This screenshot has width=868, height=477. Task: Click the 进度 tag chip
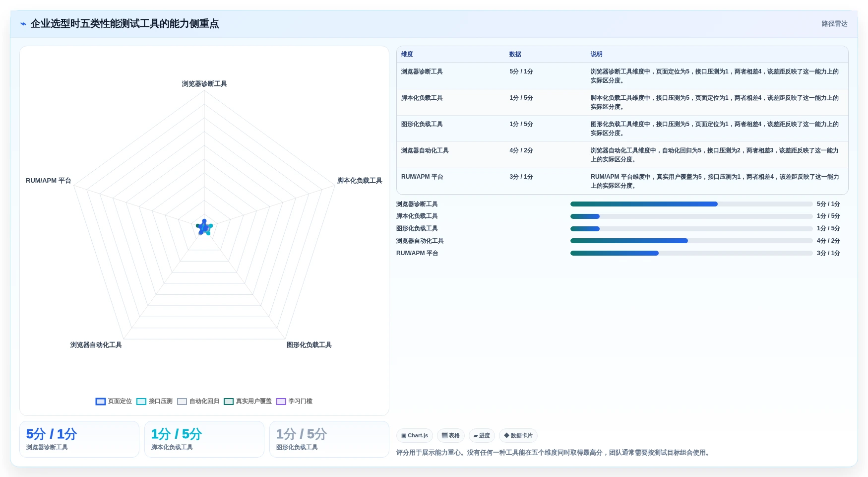coord(482,436)
